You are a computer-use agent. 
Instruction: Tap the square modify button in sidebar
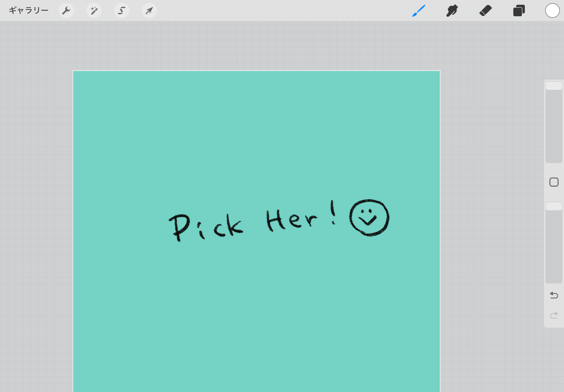[x=554, y=182]
